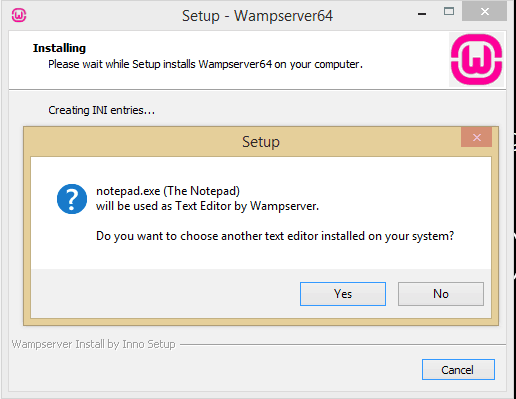Close the Setup - Wampserver64 installer window

point(484,12)
